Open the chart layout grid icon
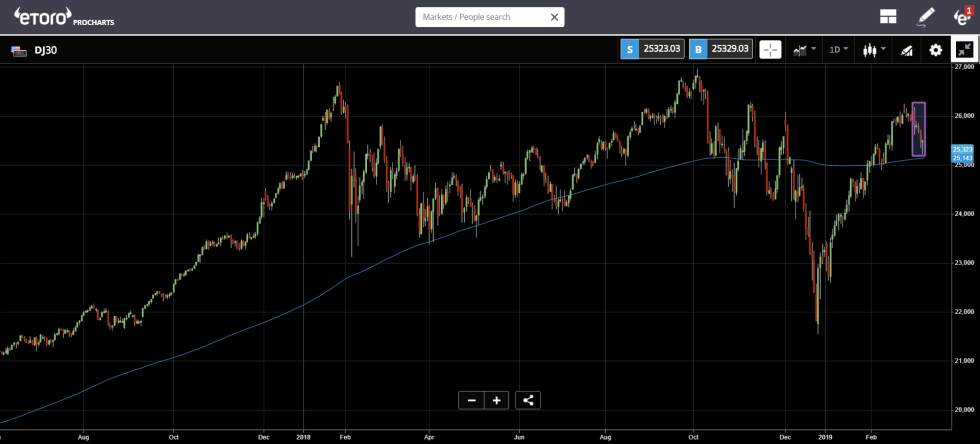Screen dimensions: 980x444 coord(887,16)
